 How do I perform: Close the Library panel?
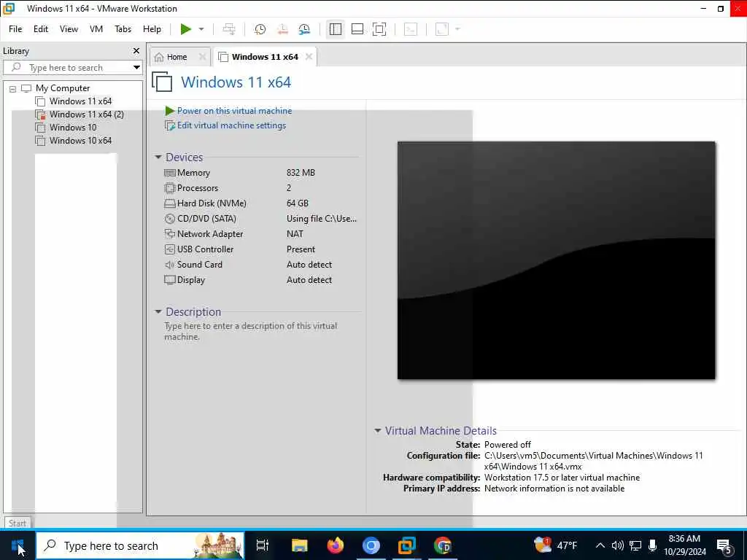coord(136,50)
